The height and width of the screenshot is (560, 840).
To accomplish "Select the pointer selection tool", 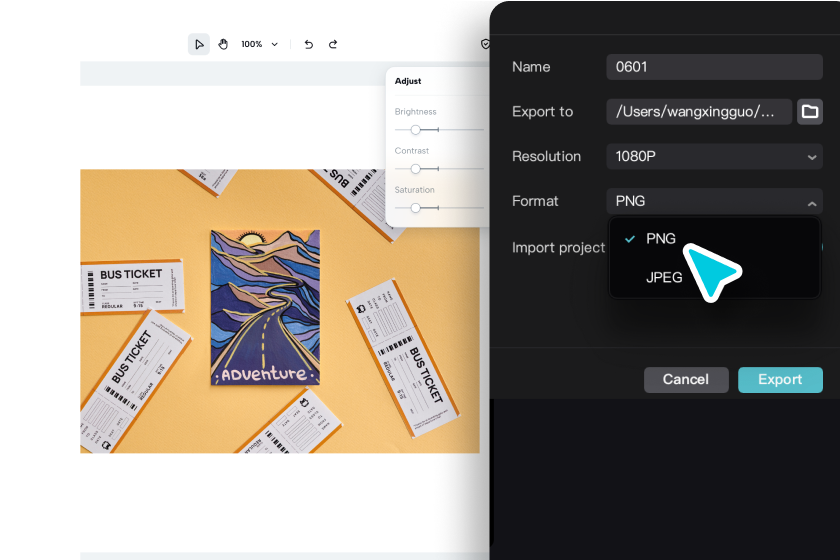I will pyautogui.click(x=199, y=44).
